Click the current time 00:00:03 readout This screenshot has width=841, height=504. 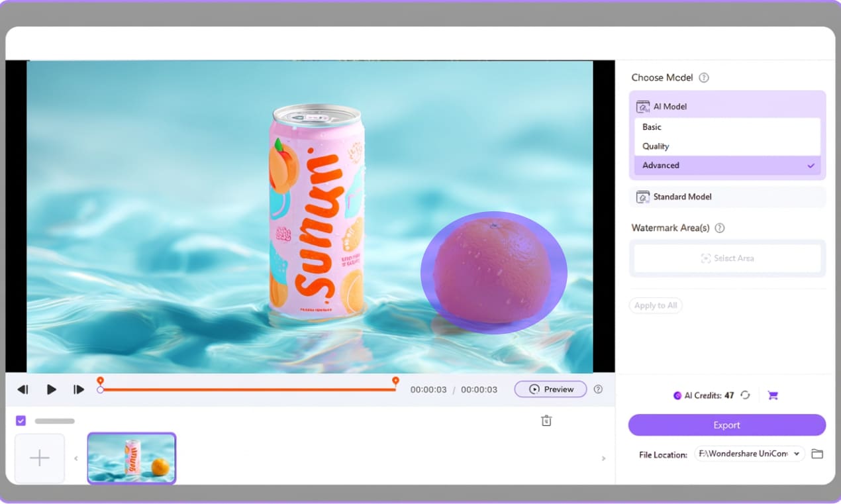tap(428, 389)
